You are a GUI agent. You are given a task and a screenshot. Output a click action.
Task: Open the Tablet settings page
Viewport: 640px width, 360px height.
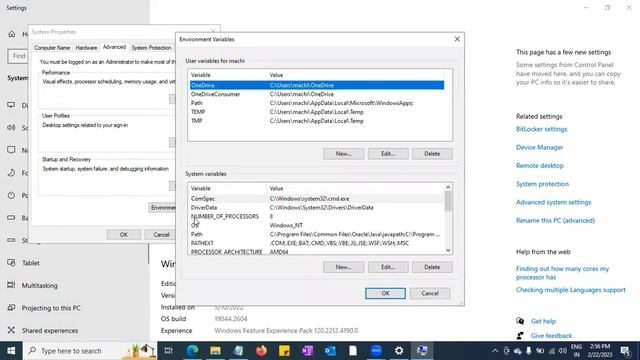[31, 263]
